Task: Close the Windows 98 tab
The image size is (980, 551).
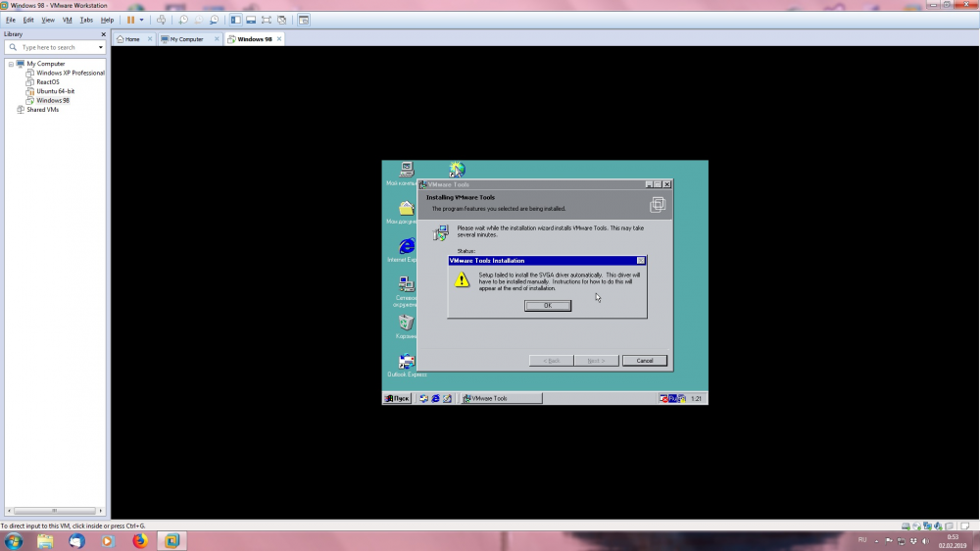Action: coord(279,39)
